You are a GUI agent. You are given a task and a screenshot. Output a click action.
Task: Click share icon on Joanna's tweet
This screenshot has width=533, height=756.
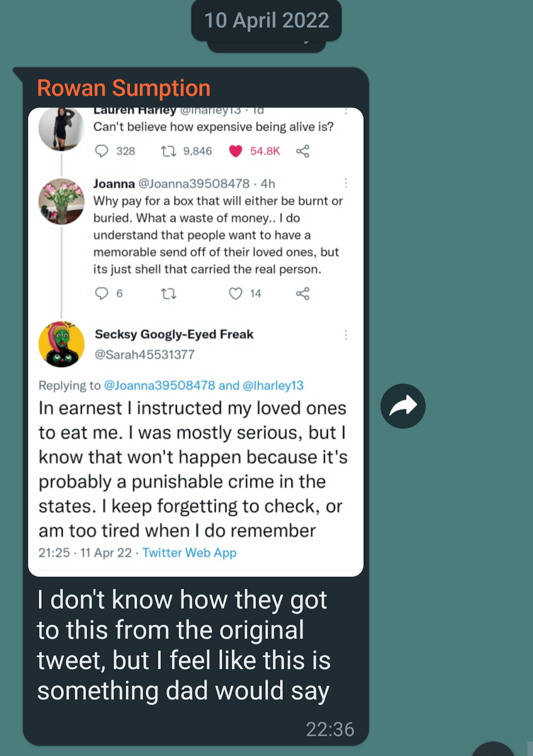tap(303, 294)
